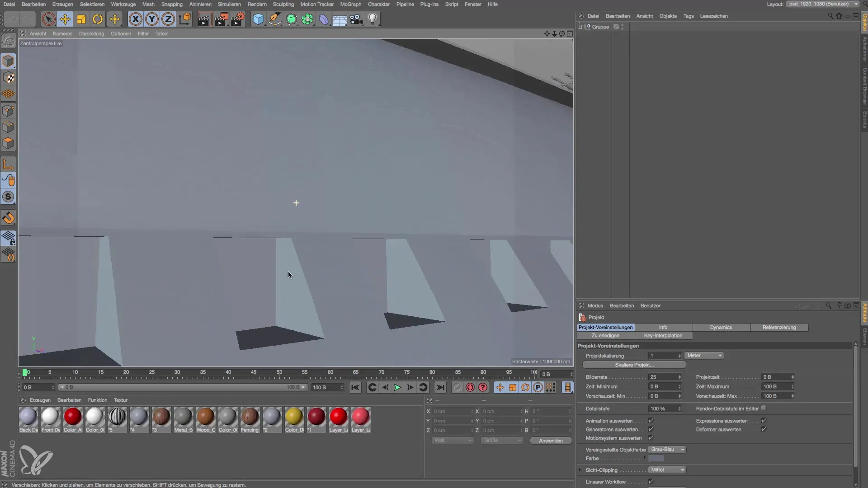The width and height of the screenshot is (868, 488).
Task: Add a light object
Action: 373,19
